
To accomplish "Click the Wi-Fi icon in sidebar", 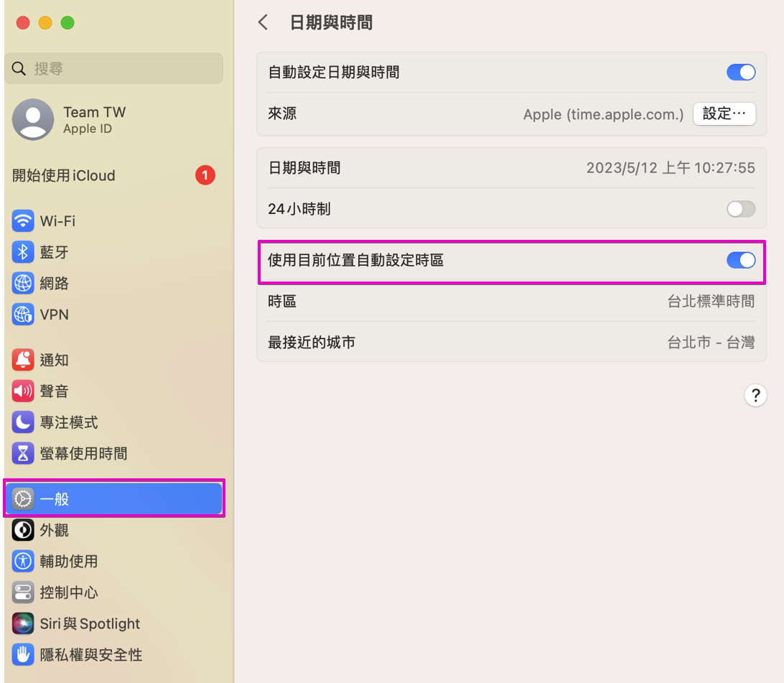I will (x=23, y=221).
